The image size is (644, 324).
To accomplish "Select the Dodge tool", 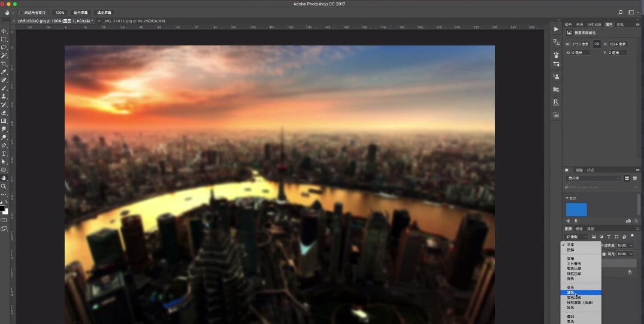I will [x=4, y=137].
